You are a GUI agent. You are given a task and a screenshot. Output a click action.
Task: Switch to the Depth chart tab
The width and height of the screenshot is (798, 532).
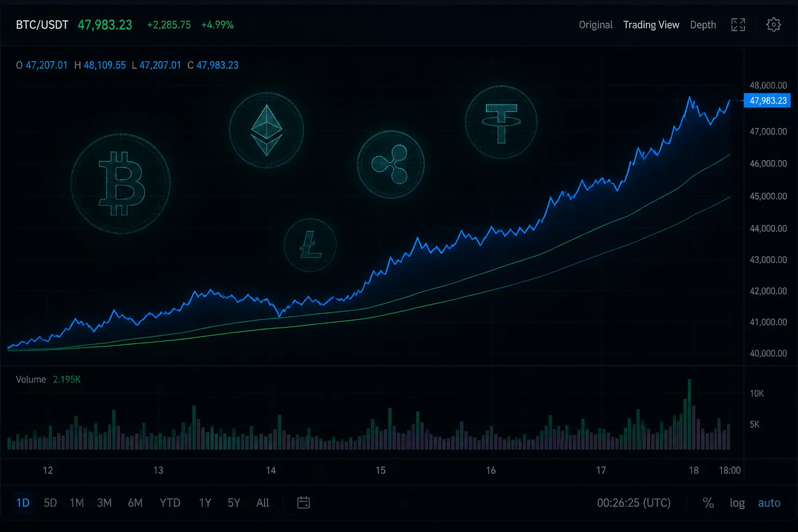coord(703,25)
